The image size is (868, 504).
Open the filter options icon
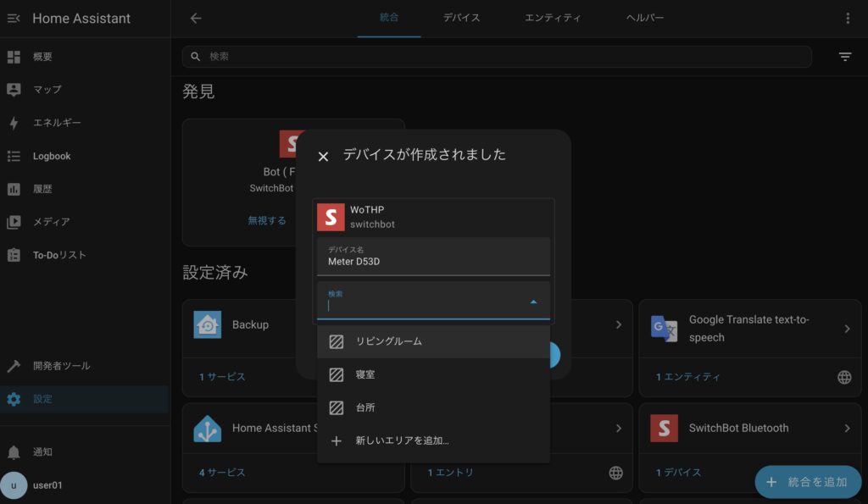(845, 57)
